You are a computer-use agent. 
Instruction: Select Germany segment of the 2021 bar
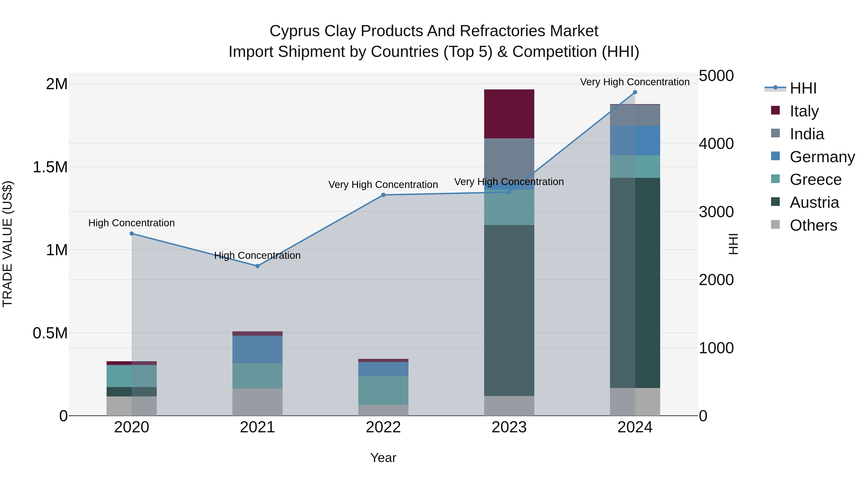(258, 350)
